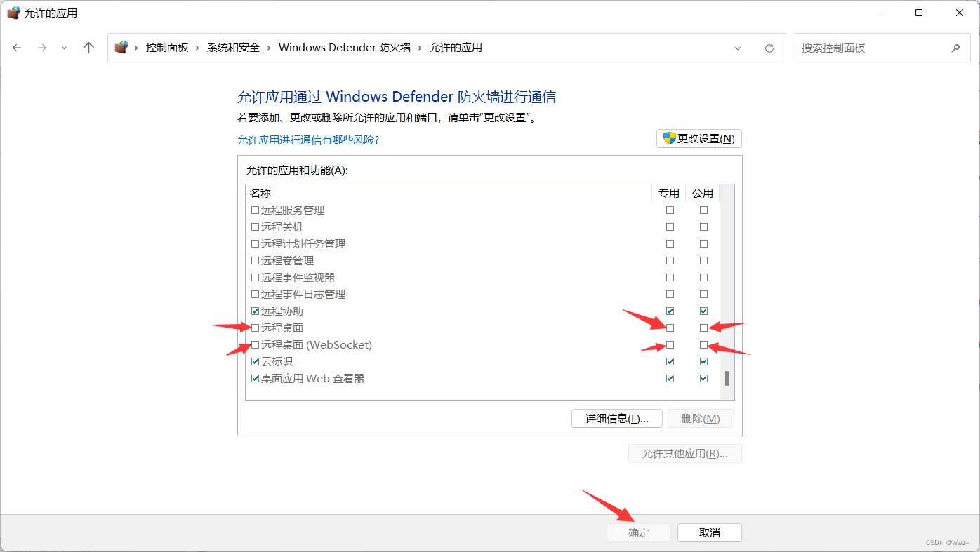Check the 远程桌面 (WebSocket) name checkbox
Image resolution: width=980 pixels, height=552 pixels.
[255, 344]
